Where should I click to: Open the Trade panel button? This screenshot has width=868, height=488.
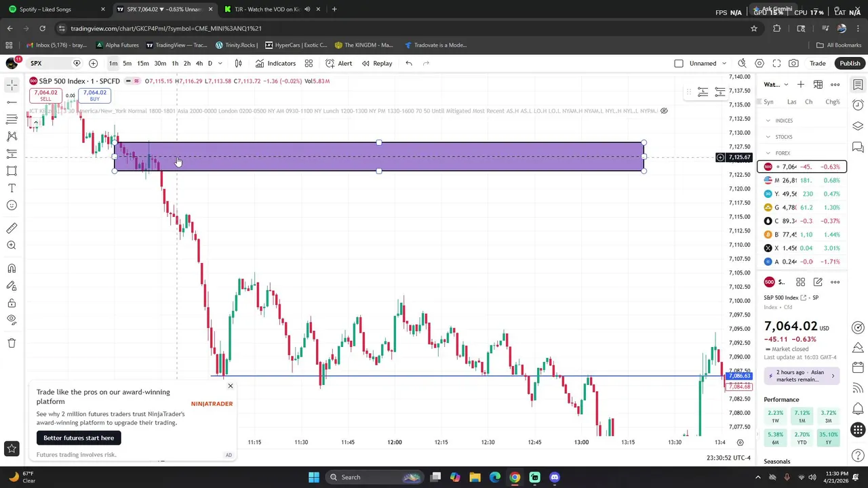coord(817,64)
